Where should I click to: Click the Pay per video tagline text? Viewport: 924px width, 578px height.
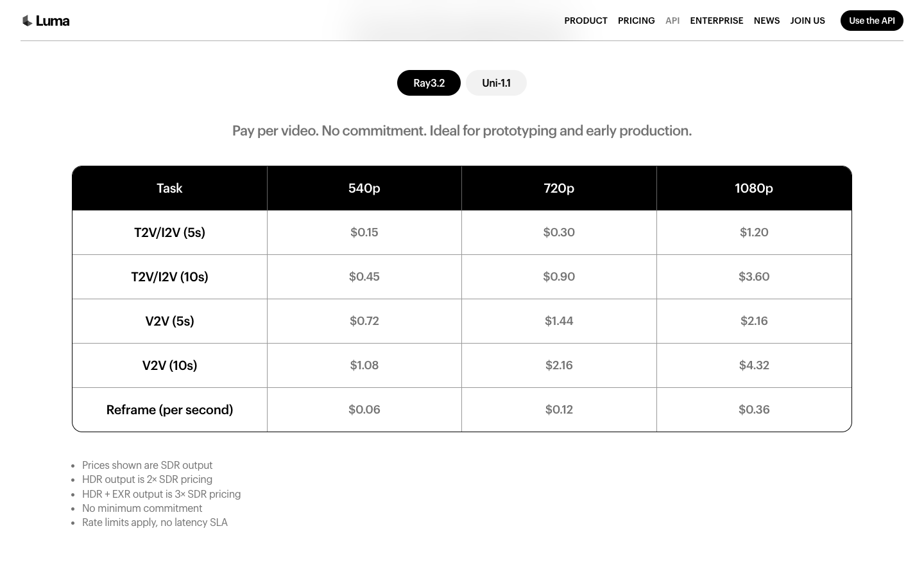462,131
